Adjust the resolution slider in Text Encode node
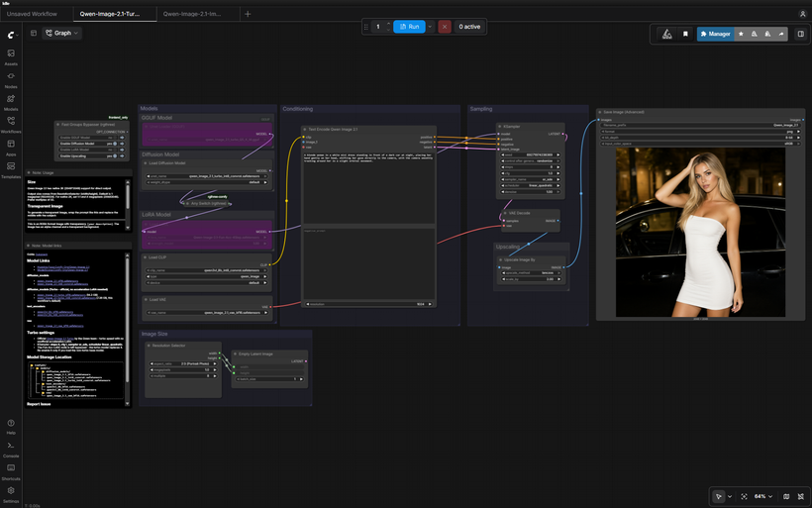Viewport: 812px width, 508px height. click(x=368, y=304)
